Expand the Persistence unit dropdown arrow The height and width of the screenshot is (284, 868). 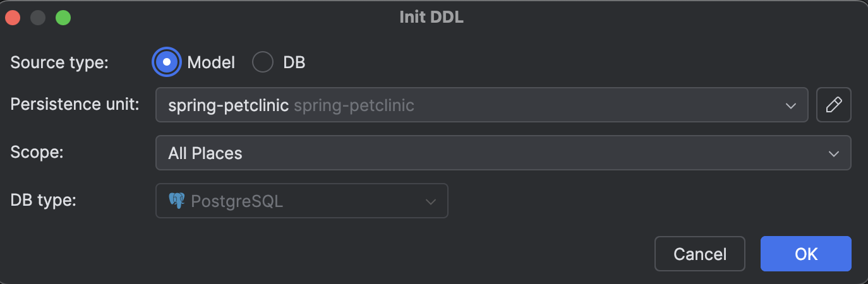coord(790,105)
